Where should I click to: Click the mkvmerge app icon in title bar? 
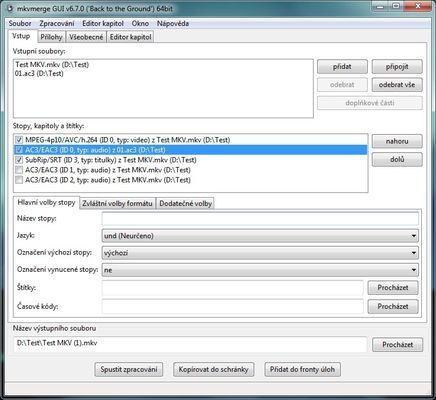pyautogui.click(x=11, y=9)
